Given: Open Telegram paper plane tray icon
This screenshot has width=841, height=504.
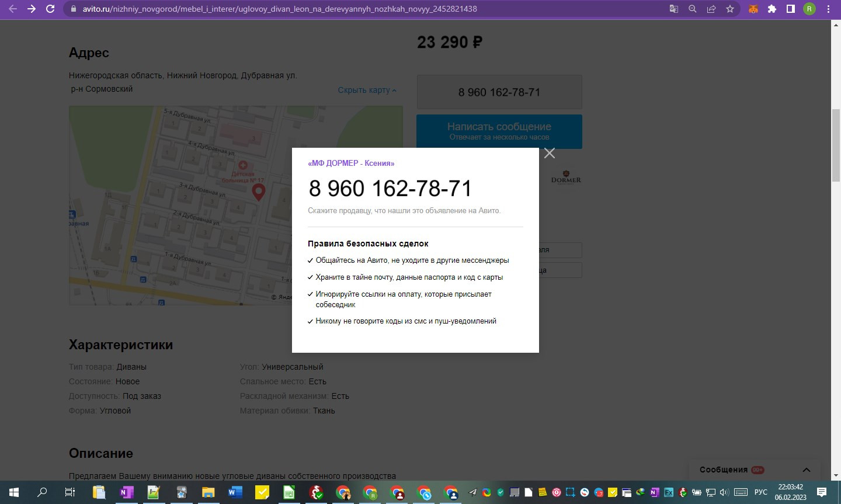Looking at the screenshot, I should (x=472, y=492).
